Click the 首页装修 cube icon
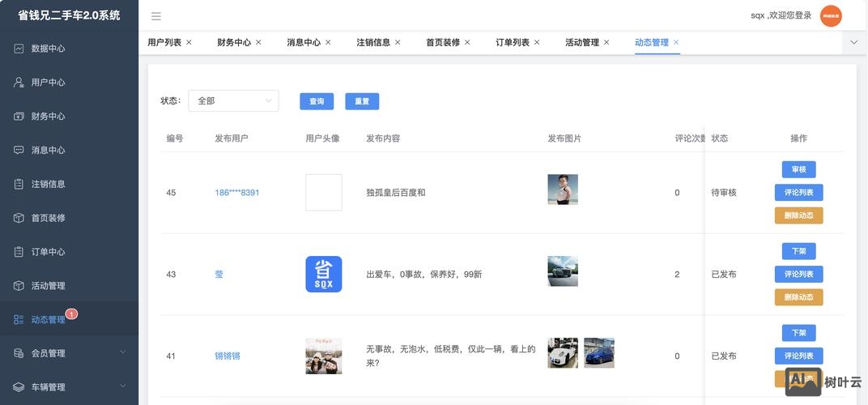 (x=19, y=218)
